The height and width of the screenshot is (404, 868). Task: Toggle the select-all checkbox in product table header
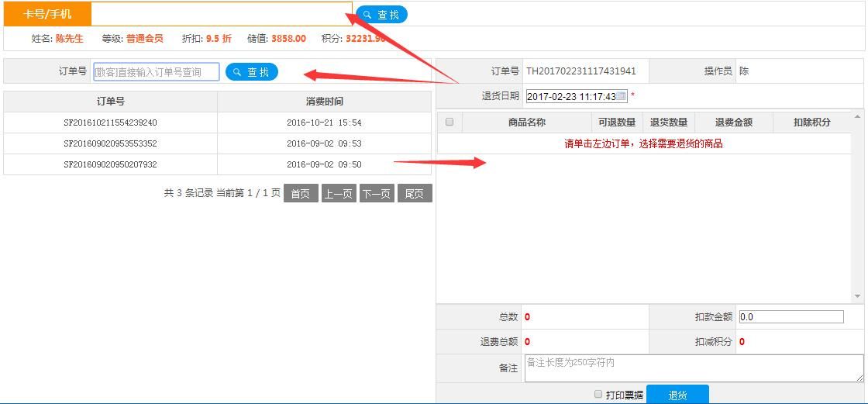[449, 122]
